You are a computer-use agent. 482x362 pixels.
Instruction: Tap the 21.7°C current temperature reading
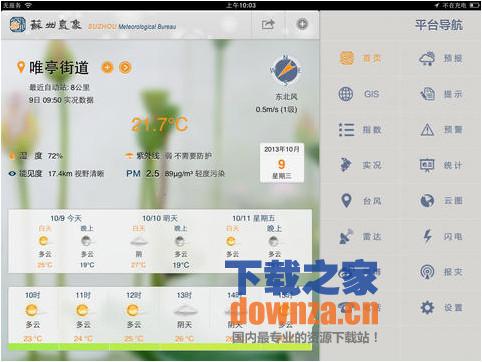click(x=160, y=124)
